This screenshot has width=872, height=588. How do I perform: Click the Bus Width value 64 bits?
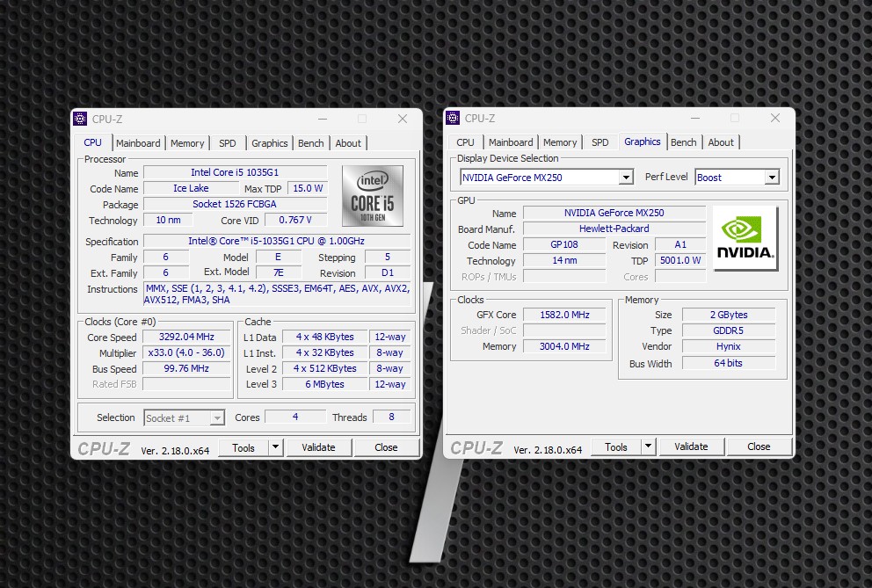coord(729,363)
